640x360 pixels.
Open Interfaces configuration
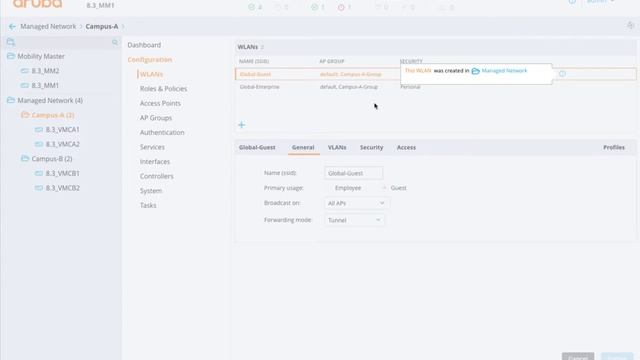(x=155, y=162)
